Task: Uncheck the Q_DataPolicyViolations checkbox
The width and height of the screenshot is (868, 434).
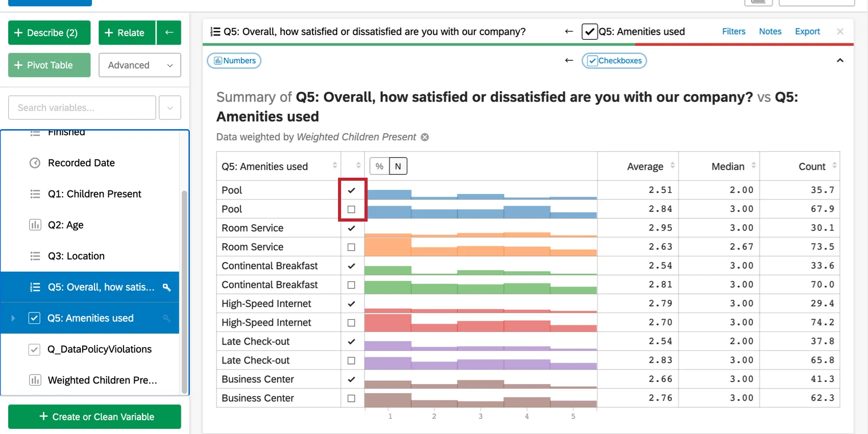Action: [34, 349]
